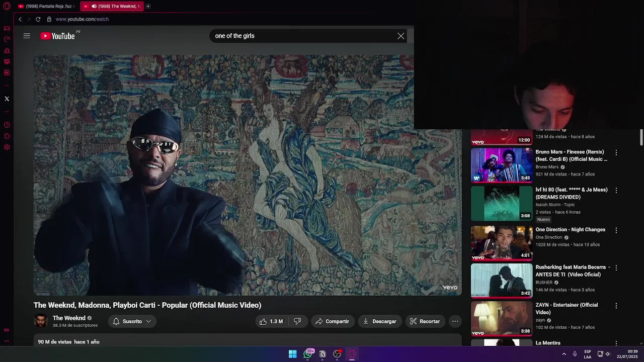Open options for ZAYN Entertainer video
The height and width of the screenshot is (362, 644).
pos(616,305)
